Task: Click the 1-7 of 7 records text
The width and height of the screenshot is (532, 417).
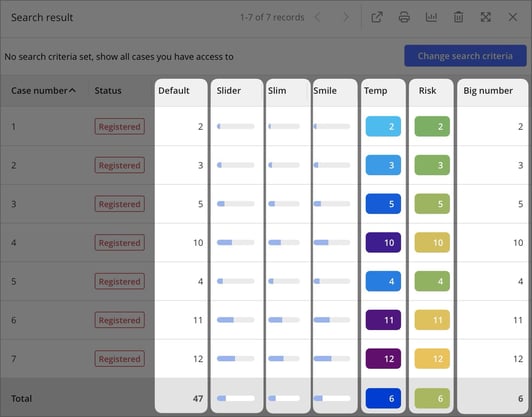Action: click(x=272, y=17)
